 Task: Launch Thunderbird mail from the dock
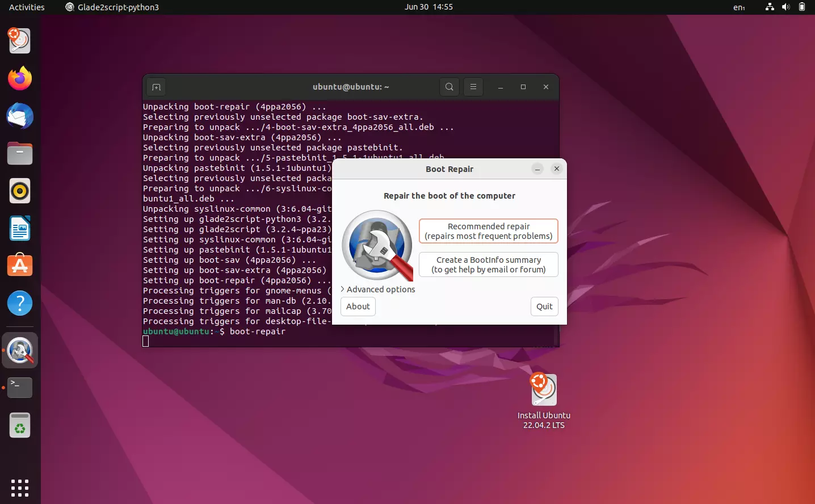tap(20, 116)
